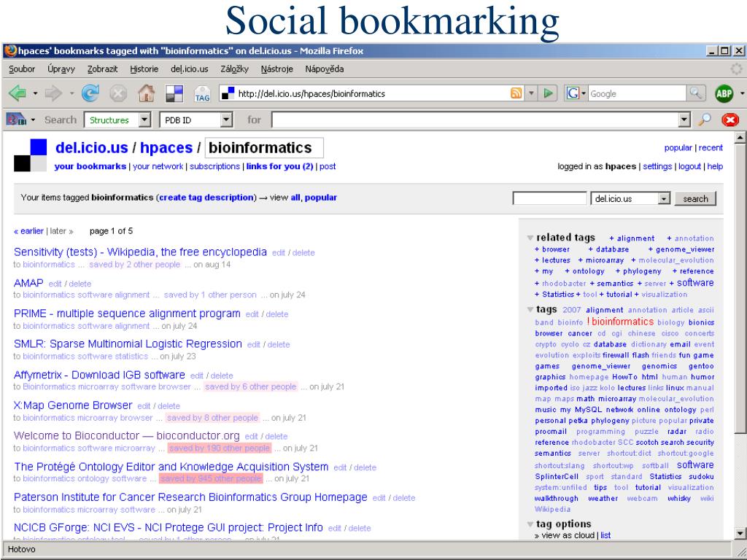Go to Home page icon

(146, 93)
